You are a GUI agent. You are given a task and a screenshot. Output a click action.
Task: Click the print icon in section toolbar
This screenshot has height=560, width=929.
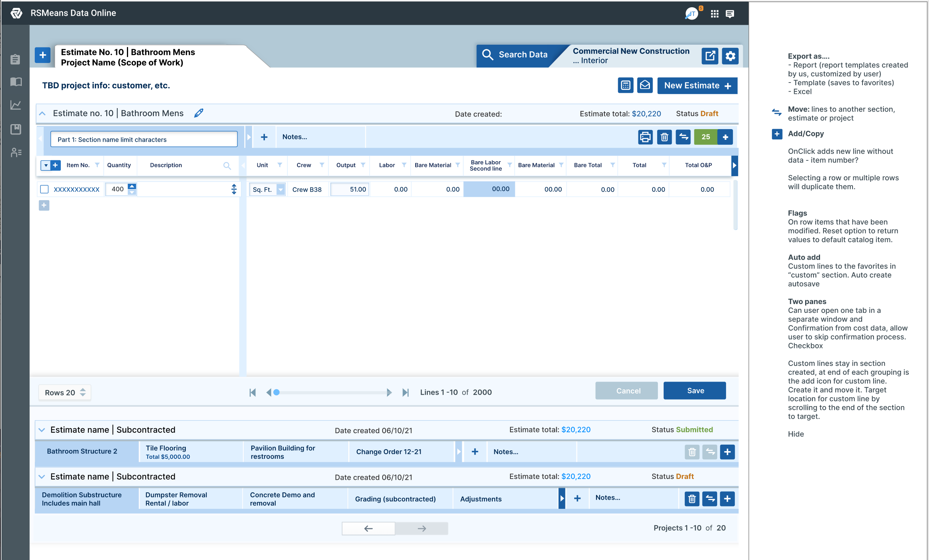[x=645, y=137]
